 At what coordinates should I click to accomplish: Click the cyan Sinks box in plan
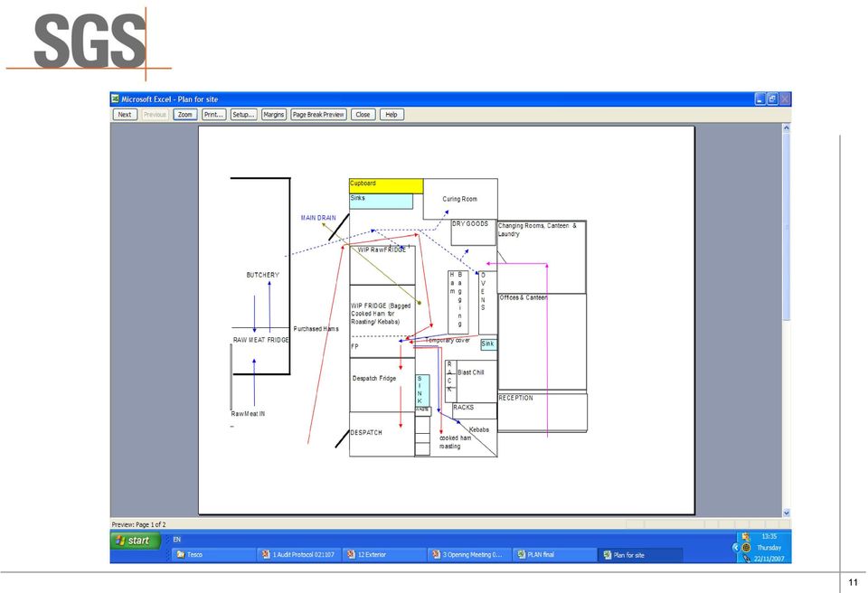coord(381,201)
